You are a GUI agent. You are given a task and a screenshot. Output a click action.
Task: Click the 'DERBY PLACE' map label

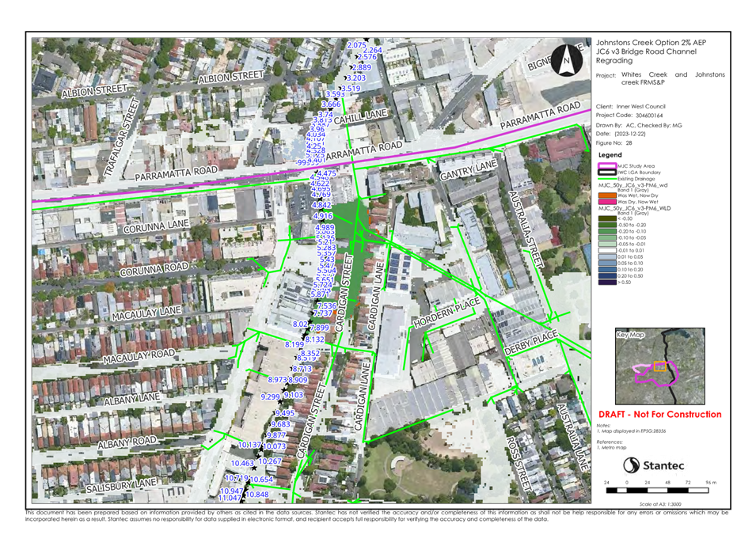point(531,343)
